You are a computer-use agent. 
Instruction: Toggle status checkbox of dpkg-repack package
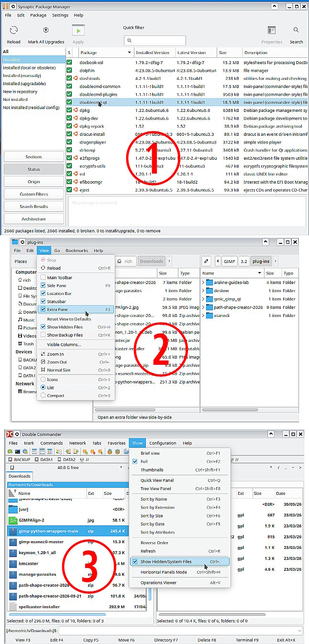click(x=69, y=126)
